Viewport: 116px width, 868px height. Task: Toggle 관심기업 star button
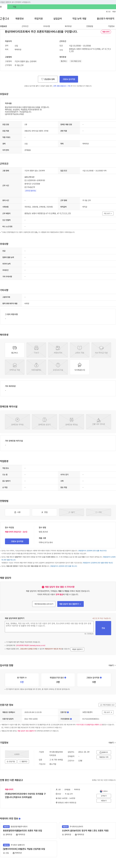[x=11, y=761]
